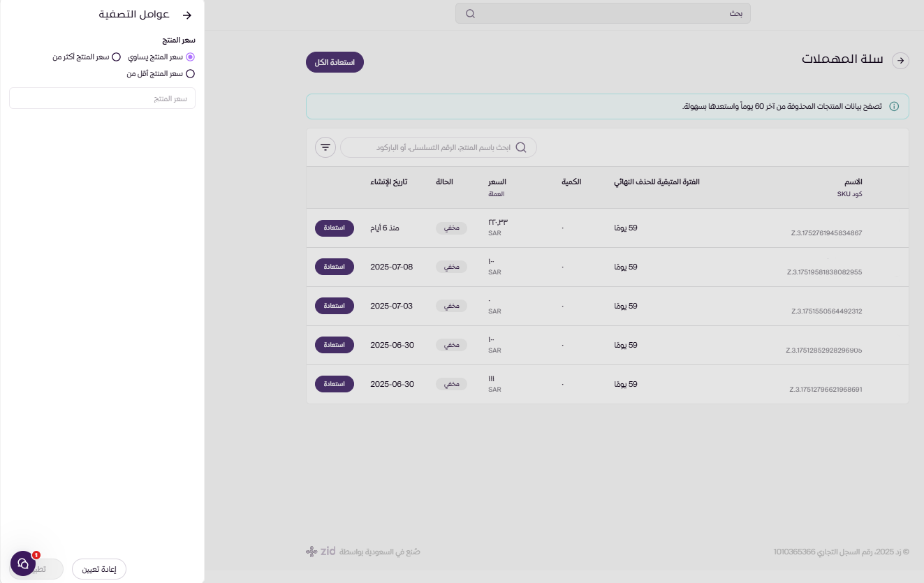Restore the product created 2025-07-08
This screenshot has height=583, width=924.
point(335,267)
